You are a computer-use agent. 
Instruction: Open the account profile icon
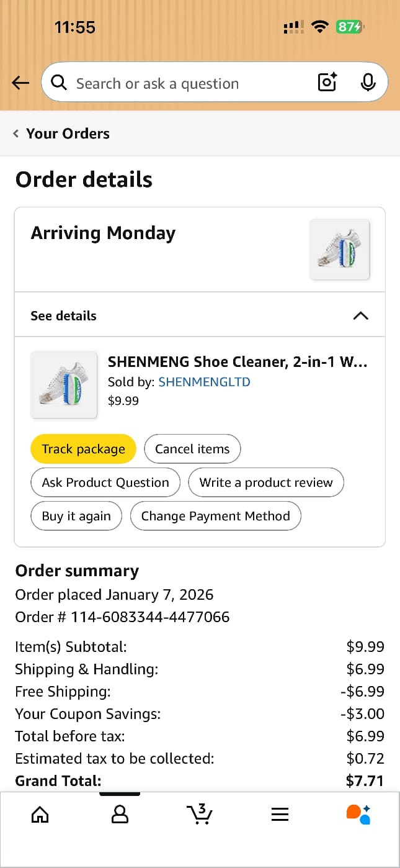click(x=120, y=814)
